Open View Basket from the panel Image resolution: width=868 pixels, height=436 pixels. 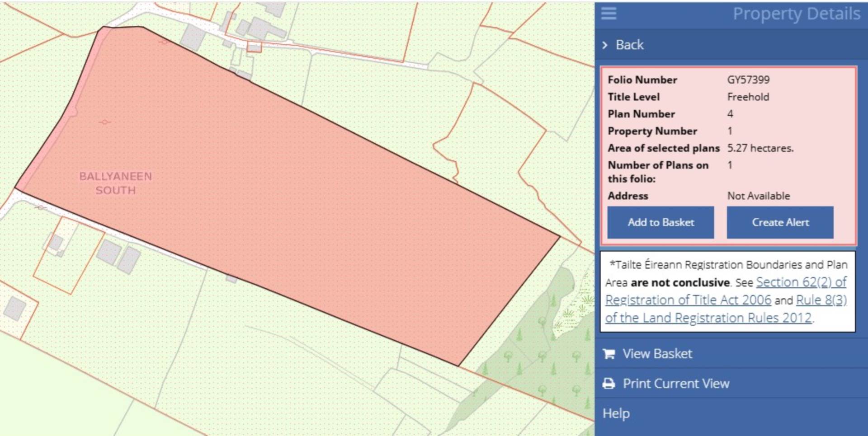point(657,354)
